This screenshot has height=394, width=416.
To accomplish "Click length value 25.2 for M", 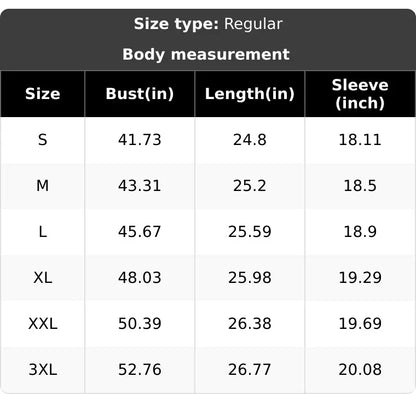I will 250,186.
